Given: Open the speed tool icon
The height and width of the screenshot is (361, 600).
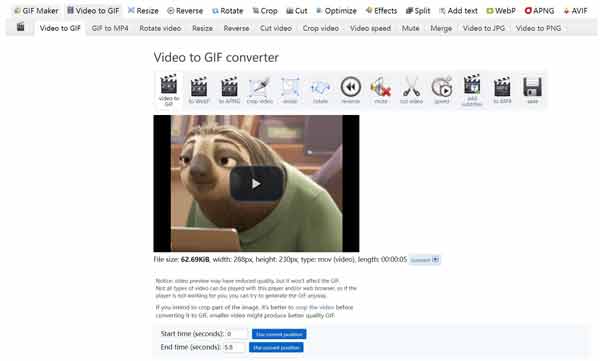Looking at the screenshot, I should [442, 90].
